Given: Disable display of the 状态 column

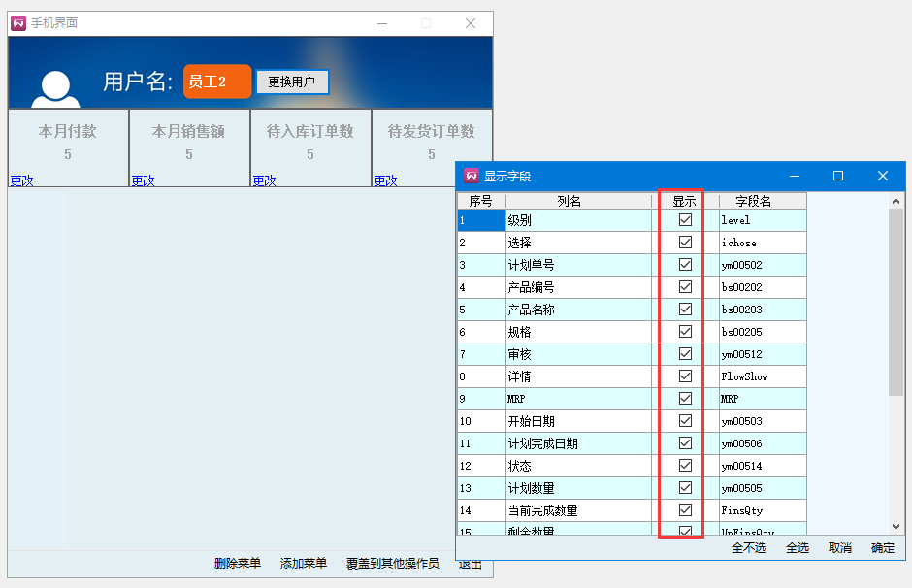Looking at the screenshot, I should 685,466.
